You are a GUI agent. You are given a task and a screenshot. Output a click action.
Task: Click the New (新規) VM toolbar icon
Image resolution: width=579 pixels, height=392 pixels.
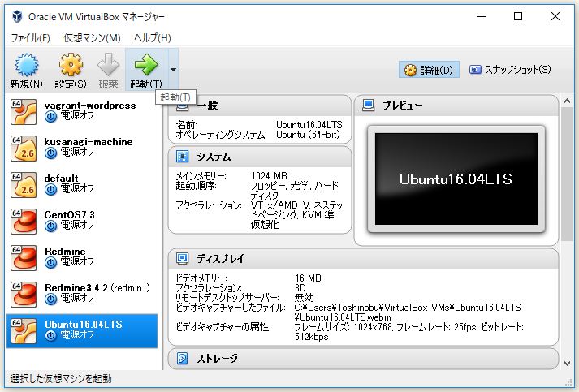pos(26,65)
